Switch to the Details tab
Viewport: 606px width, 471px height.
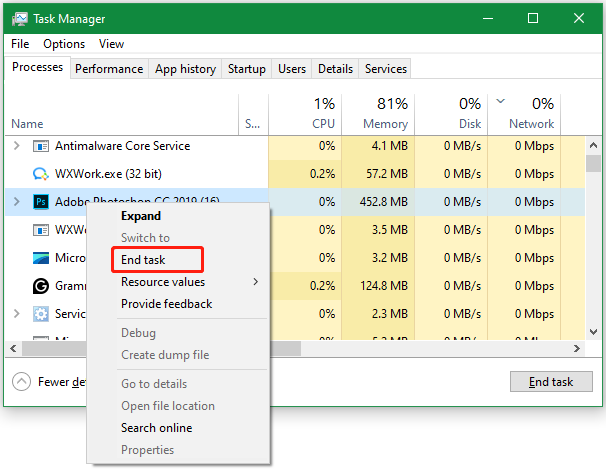pyautogui.click(x=335, y=69)
